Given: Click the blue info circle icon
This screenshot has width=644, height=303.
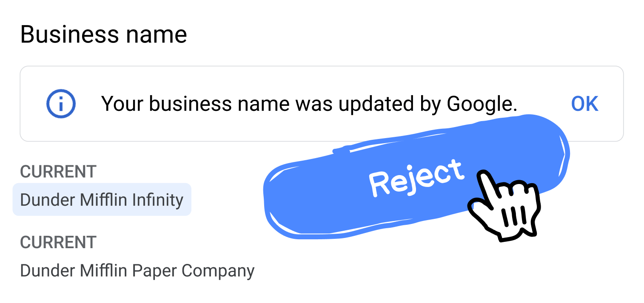Looking at the screenshot, I should (61, 104).
